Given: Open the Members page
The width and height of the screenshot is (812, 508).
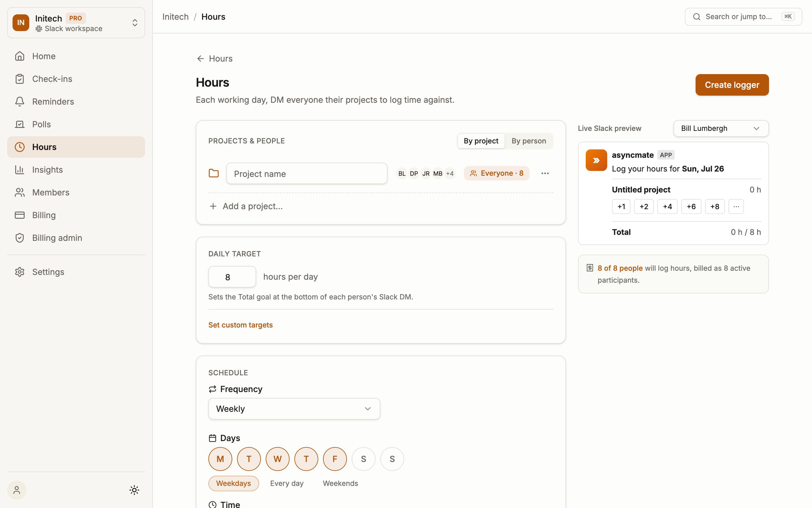Looking at the screenshot, I should coord(76,192).
